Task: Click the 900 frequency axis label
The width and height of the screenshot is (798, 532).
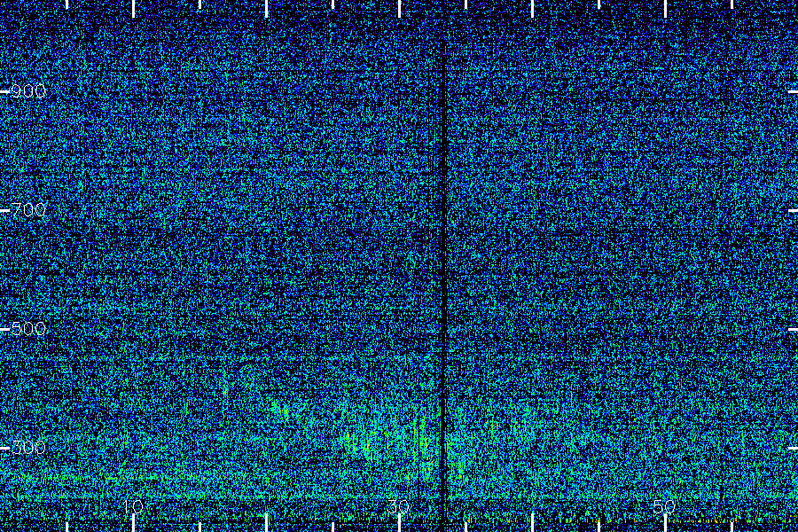Action: (x=28, y=91)
